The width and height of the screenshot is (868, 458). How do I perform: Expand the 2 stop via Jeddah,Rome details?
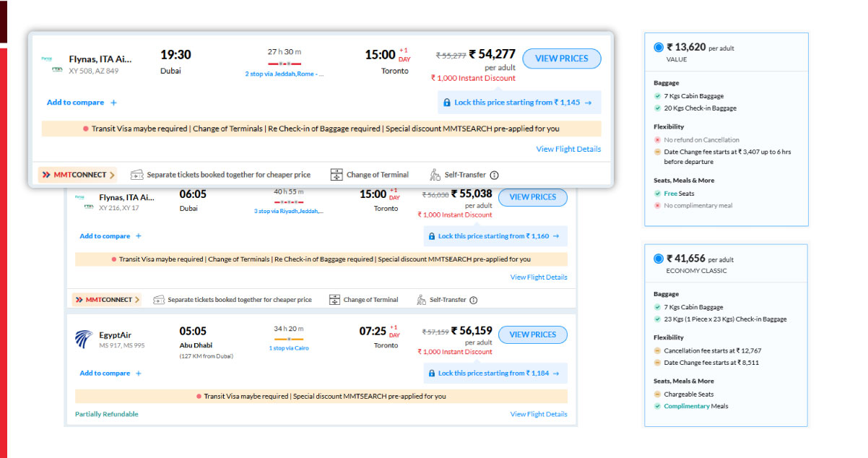point(285,74)
